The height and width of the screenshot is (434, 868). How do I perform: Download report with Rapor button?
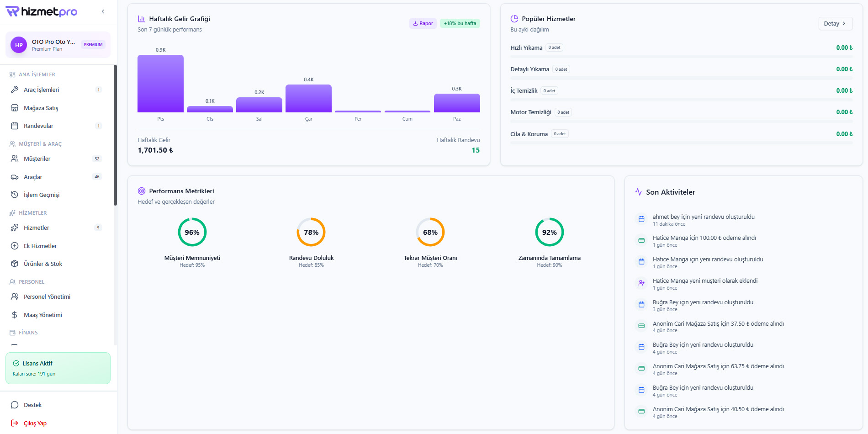click(x=423, y=23)
